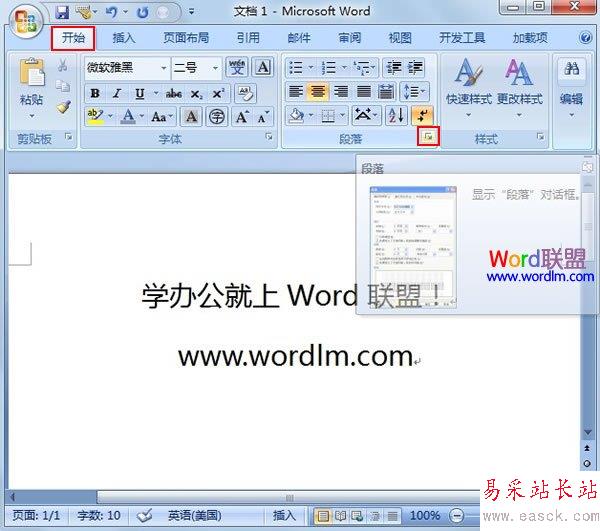Viewport: 600px width, 531px height.
Task: Decrease paragraph indent
Action: (x=393, y=68)
